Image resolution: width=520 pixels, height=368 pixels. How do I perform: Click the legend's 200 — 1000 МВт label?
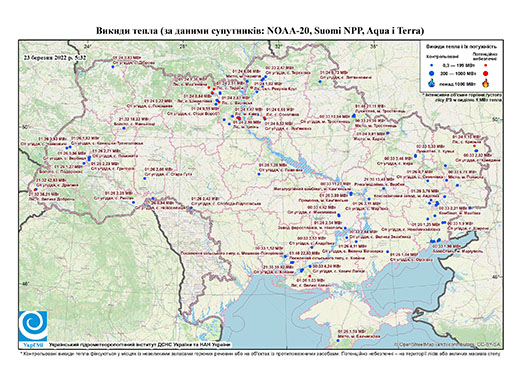pos(458,73)
